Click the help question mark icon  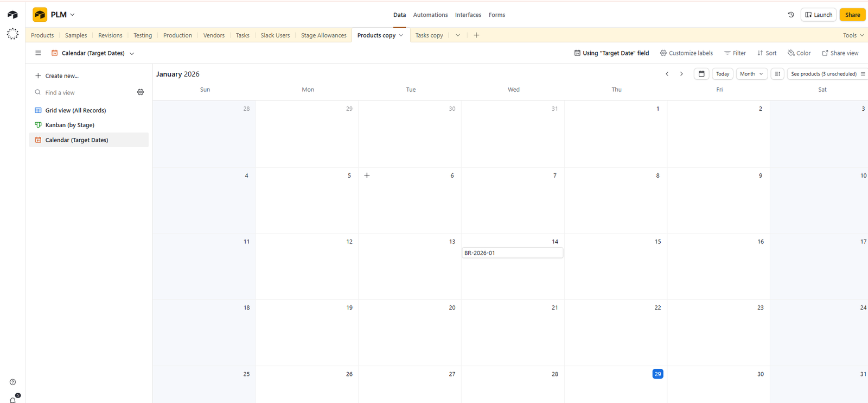tap(12, 382)
